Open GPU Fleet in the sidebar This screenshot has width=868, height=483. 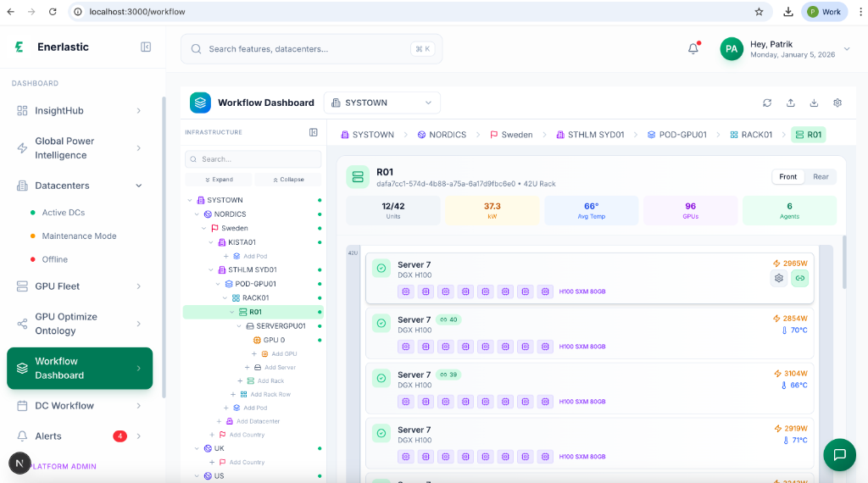[x=80, y=286]
